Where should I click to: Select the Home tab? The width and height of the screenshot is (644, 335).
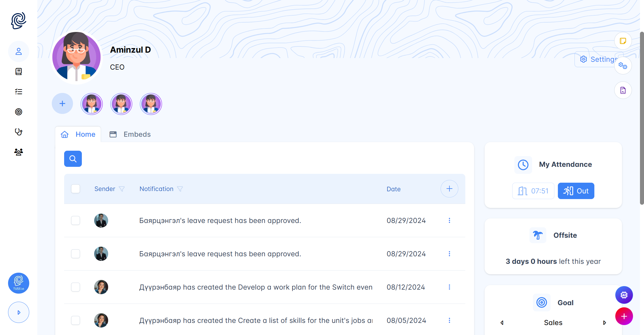78,134
